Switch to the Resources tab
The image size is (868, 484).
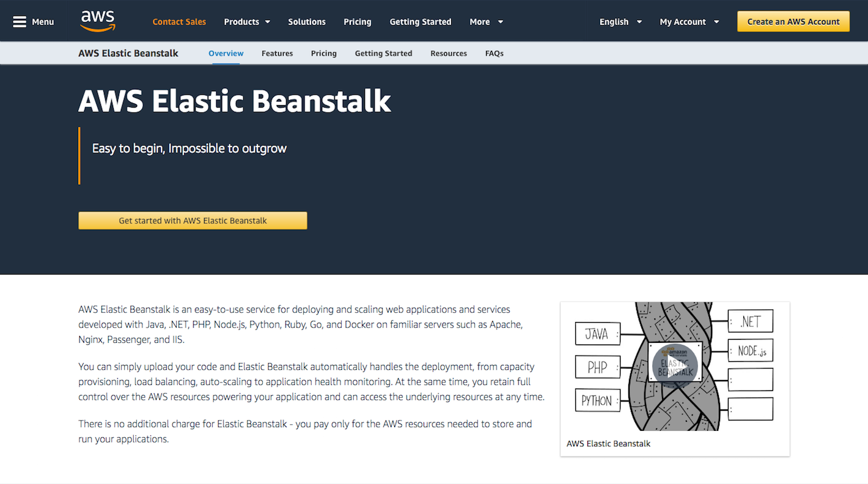pyautogui.click(x=449, y=53)
